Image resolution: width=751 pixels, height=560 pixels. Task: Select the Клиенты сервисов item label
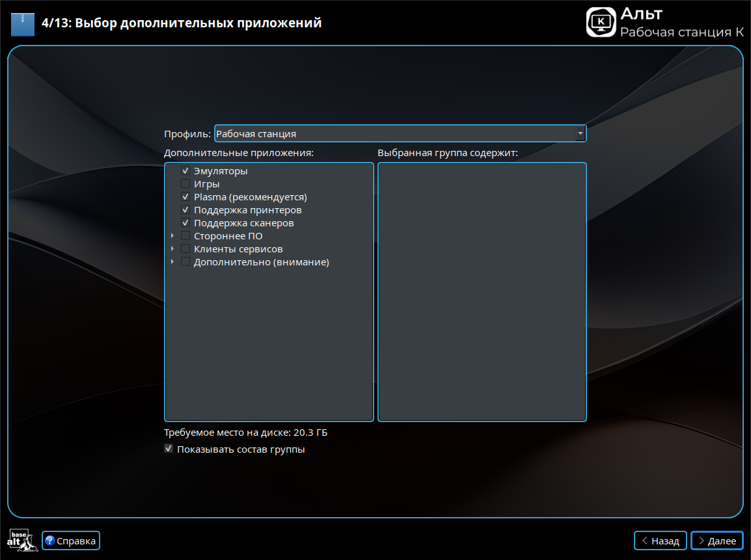coord(238,249)
